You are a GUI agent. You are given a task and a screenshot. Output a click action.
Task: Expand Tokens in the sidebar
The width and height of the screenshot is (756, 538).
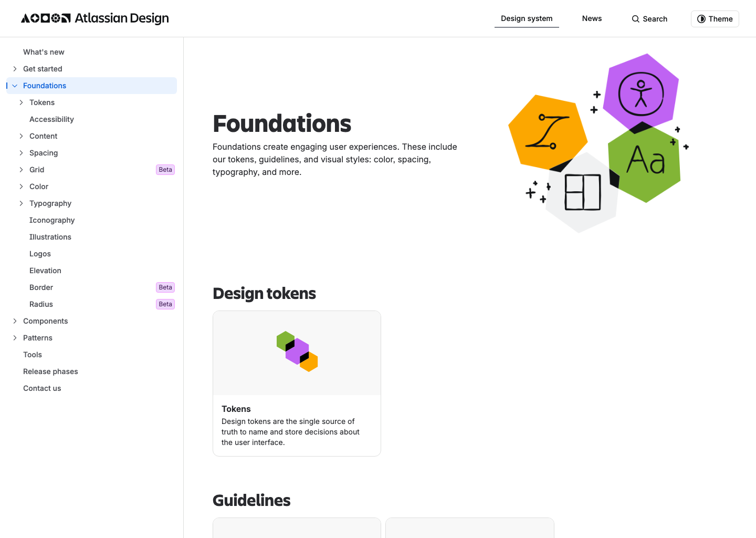(21, 102)
